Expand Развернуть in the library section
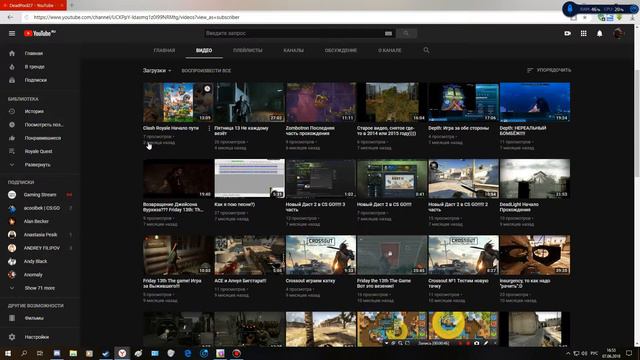This screenshot has width=640, height=360. pos(39,165)
